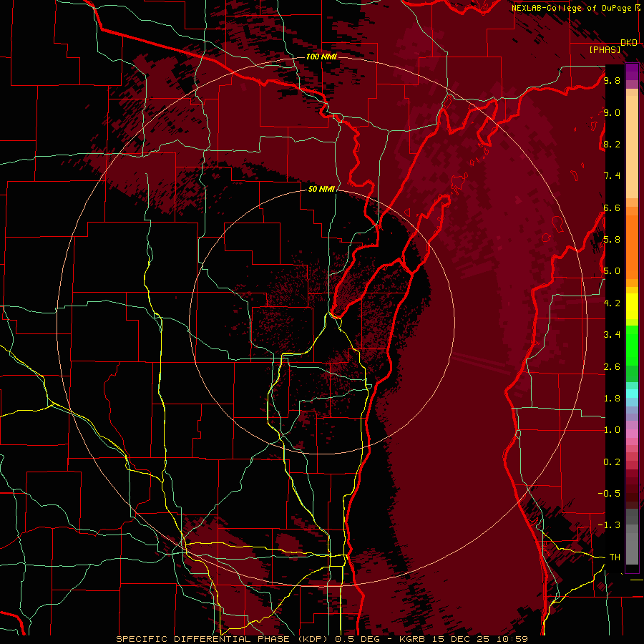This screenshot has height=644, width=644.
Task: Click the [PHAS] units label
Action: pos(605,49)
